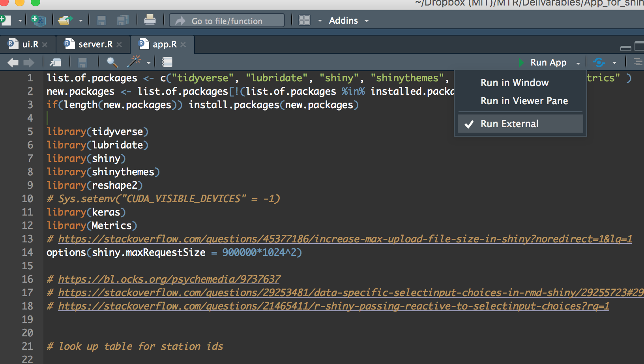
Task: Choose Run in Viewer Pane option
Action: [524, 101]
